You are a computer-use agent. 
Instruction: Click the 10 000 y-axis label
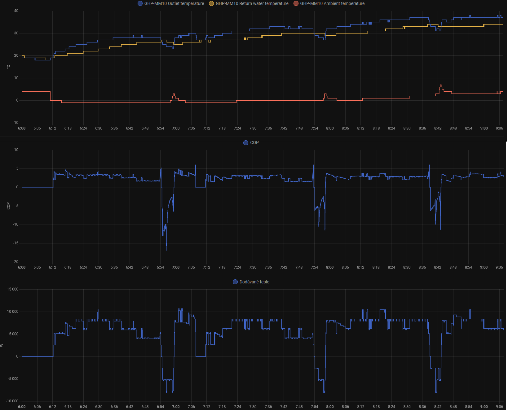[x=13, y=312]
